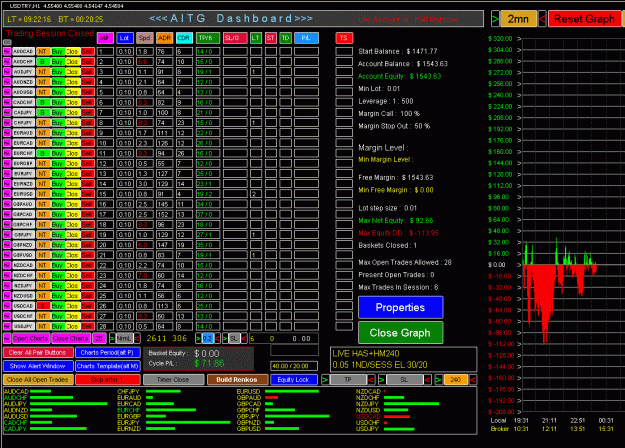Click the NrmL mode selector

click(124, 338)
